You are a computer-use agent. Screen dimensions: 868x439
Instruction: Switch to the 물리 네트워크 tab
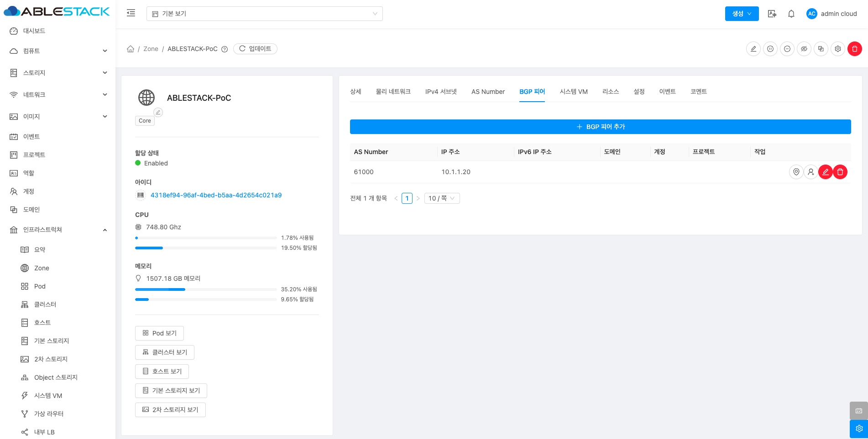coord(393,92)
